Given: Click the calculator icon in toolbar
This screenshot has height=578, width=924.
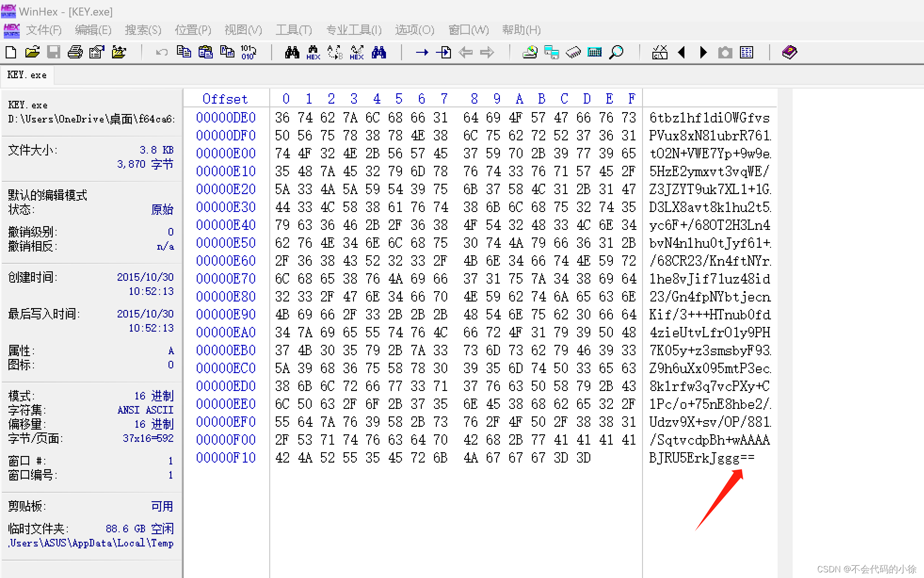Looking at the screenshot, I should point(595,52).
